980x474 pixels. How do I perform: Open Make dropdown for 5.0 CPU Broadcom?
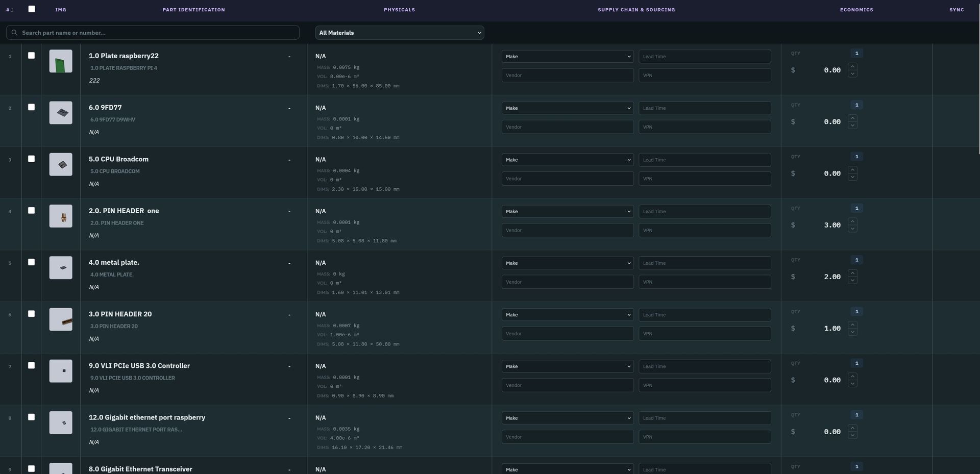pos(568,160)
